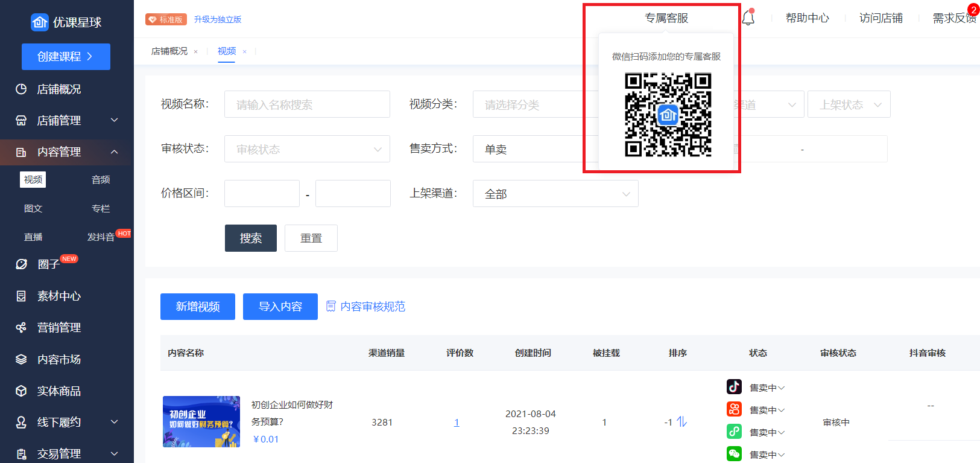The width and height of the screenshot is (980, 463).
Task: Focus the 视频名称 search field
Action: pos(307,104)
